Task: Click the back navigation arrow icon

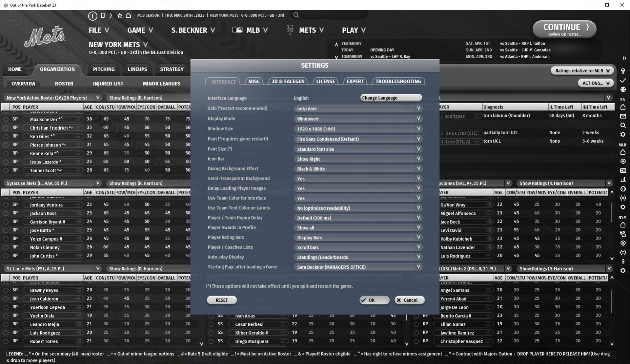Action: click(x=92, y=15)
